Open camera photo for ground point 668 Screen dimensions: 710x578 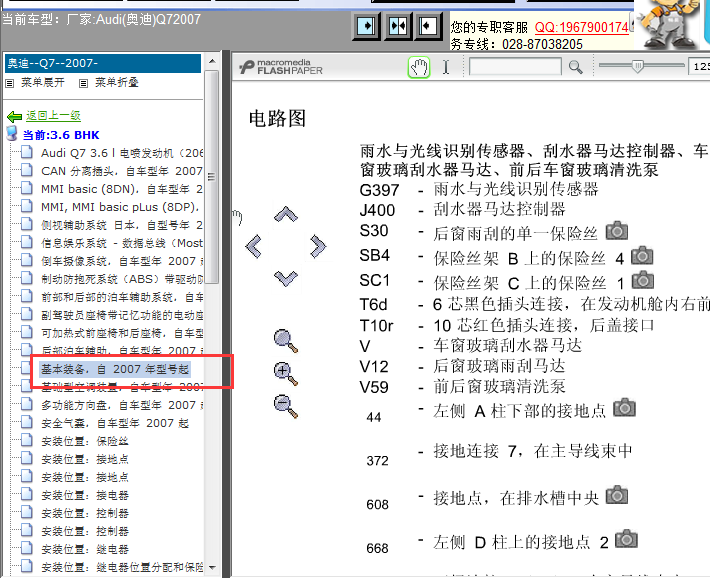click(626, 539)
